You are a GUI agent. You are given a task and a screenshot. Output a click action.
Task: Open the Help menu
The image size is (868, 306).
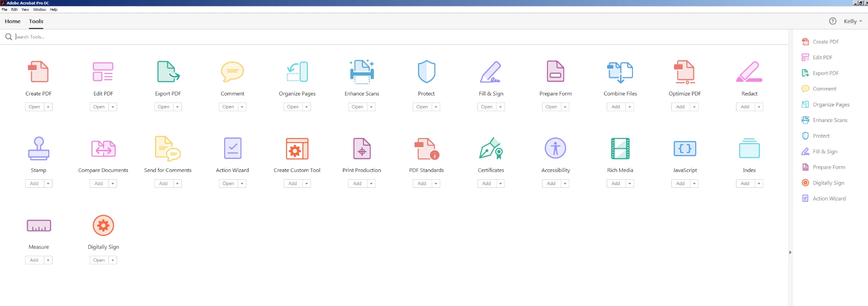53,10
